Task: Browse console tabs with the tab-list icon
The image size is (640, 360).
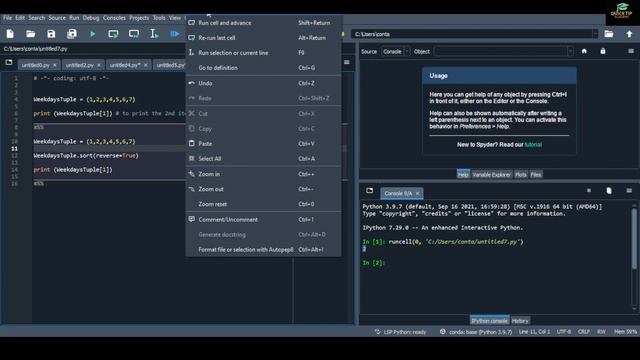Action: point(369,191)
